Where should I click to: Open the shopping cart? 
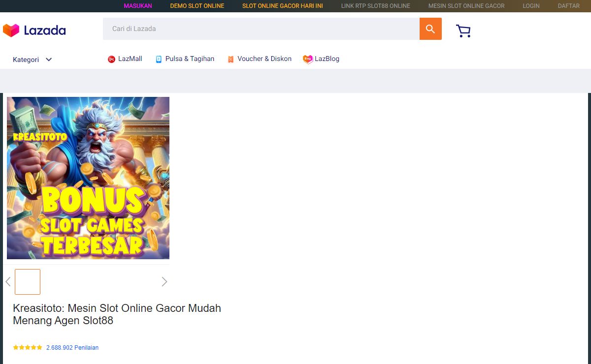[x=463, y=31]
